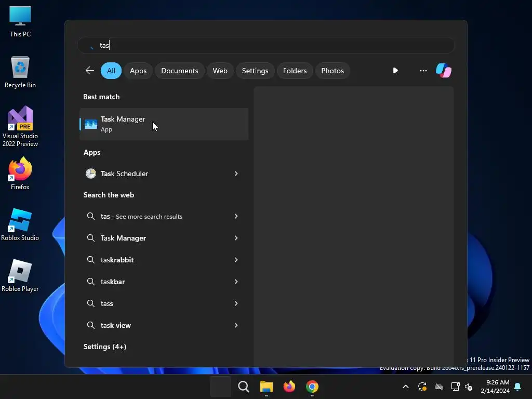Open the 'Settings (4+)' results heading
The height and width of the screenshot is (399, 532).
105,347
